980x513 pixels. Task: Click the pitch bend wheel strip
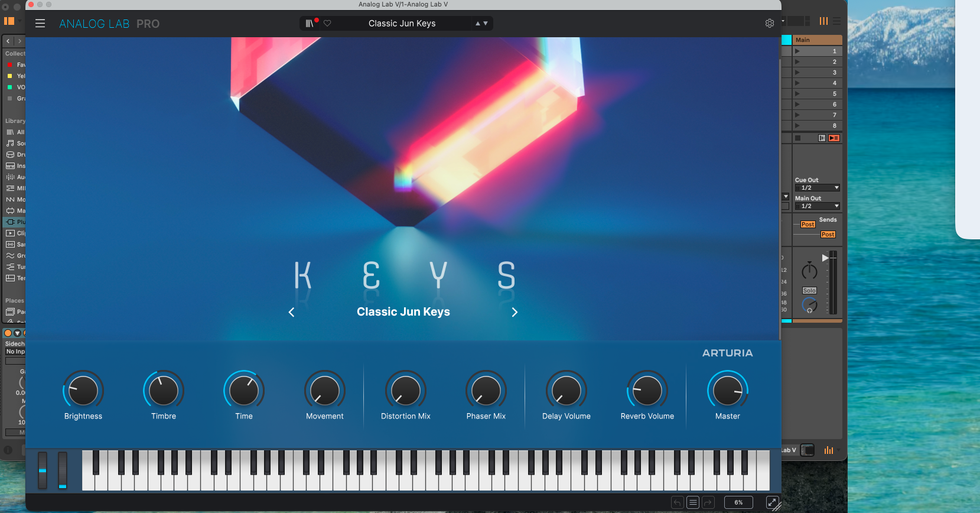43,470
